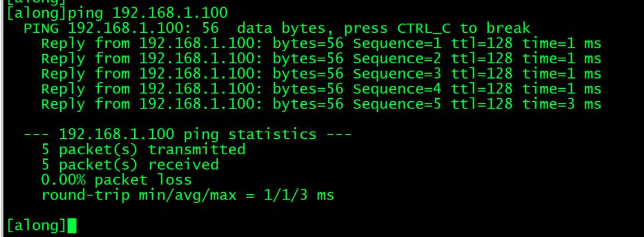Click the [along] prompt before ping command
The height and width of the screenshot is (237, 644).
tap(36, 13)
